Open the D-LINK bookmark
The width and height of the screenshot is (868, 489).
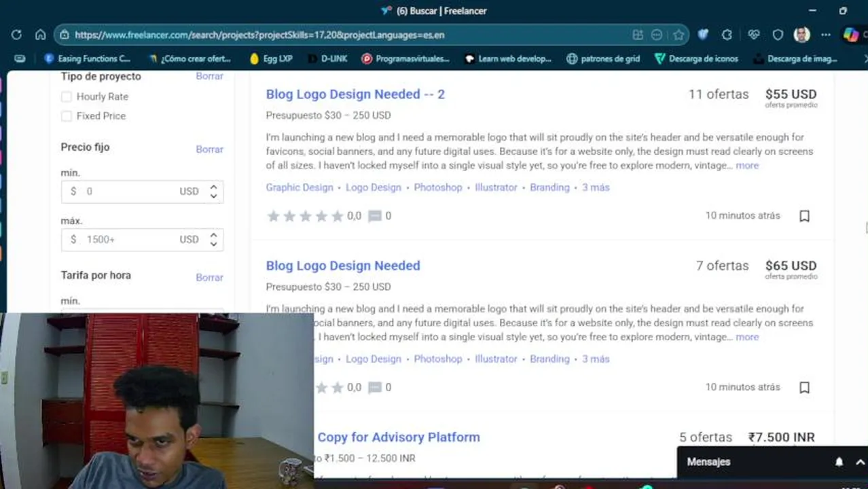(327, 58)
